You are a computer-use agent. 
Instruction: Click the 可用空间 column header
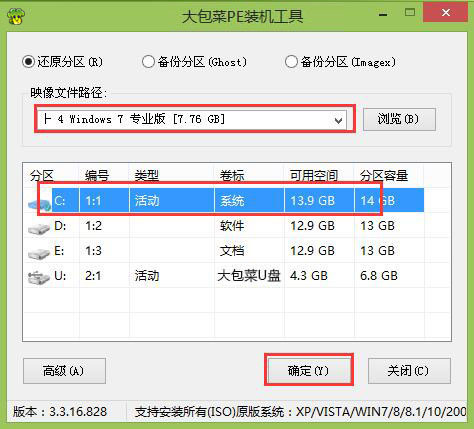(314, 175)
